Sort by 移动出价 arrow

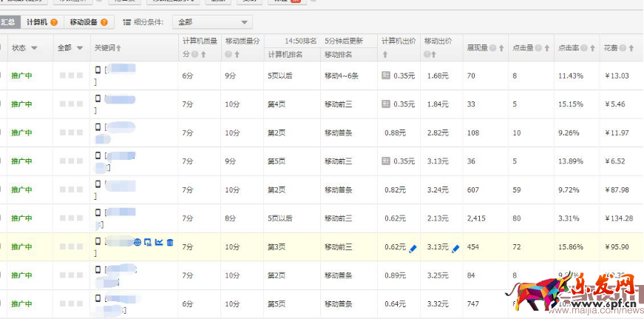coord(435,54)
